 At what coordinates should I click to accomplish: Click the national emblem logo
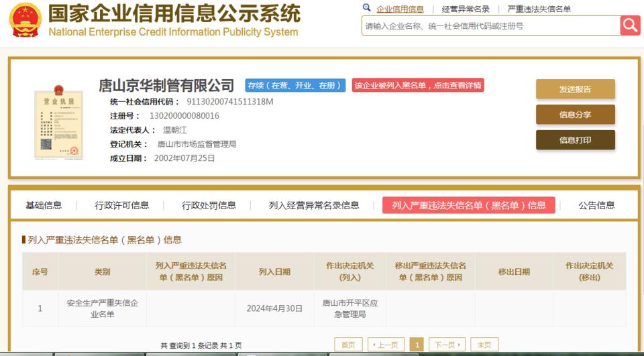tap(25, 20)
